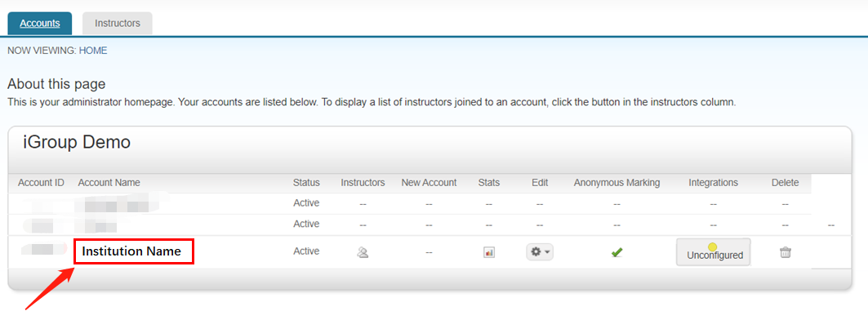This screenshot has width=868, height=311.
Task: Click the Unconfigured integrations button
Action: click(714, 252)
